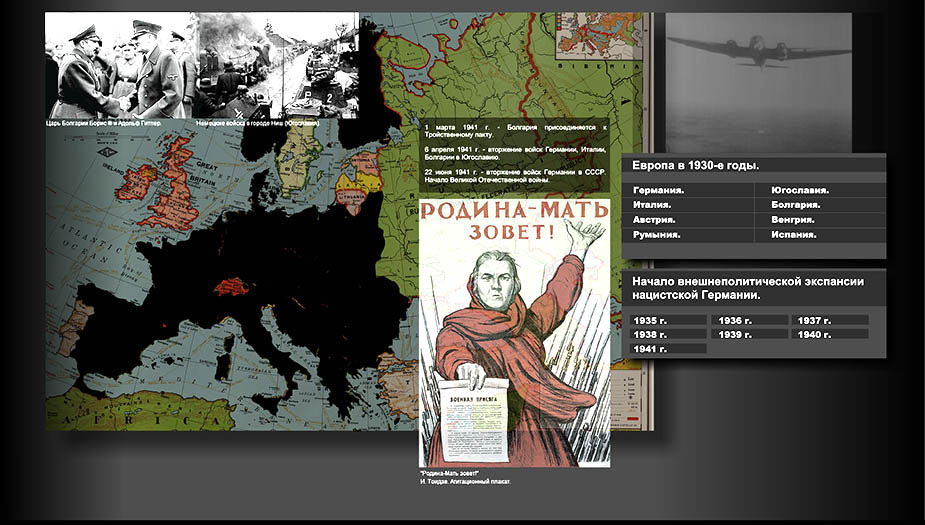
Task: Open the Австрия entry
Action: pyautogui.click(x=655, y=220)
